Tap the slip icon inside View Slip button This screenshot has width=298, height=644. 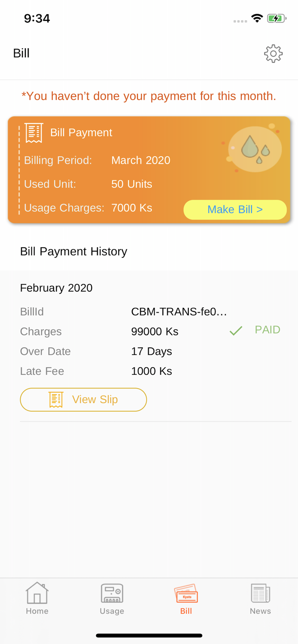(x=55, y=399)
